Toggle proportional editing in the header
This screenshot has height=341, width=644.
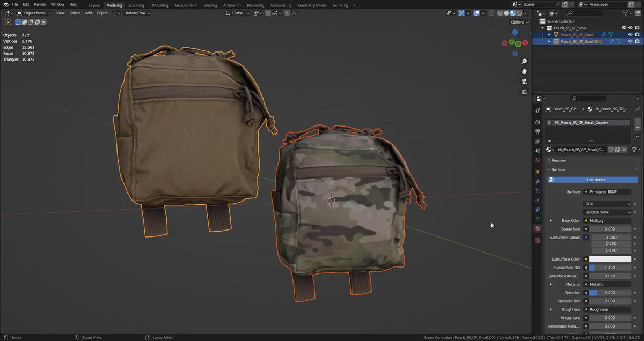click(287, 13)
